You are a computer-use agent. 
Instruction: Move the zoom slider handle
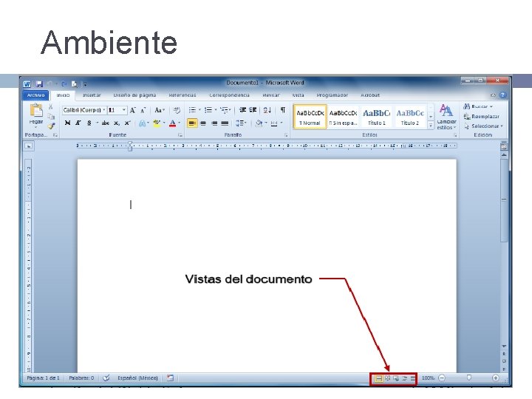tap(469, 378)
